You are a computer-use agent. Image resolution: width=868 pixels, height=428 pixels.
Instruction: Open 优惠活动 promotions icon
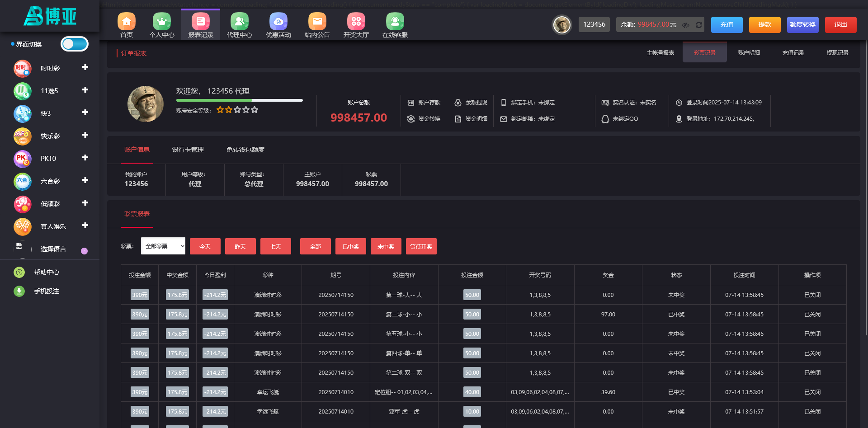[278, 21]
